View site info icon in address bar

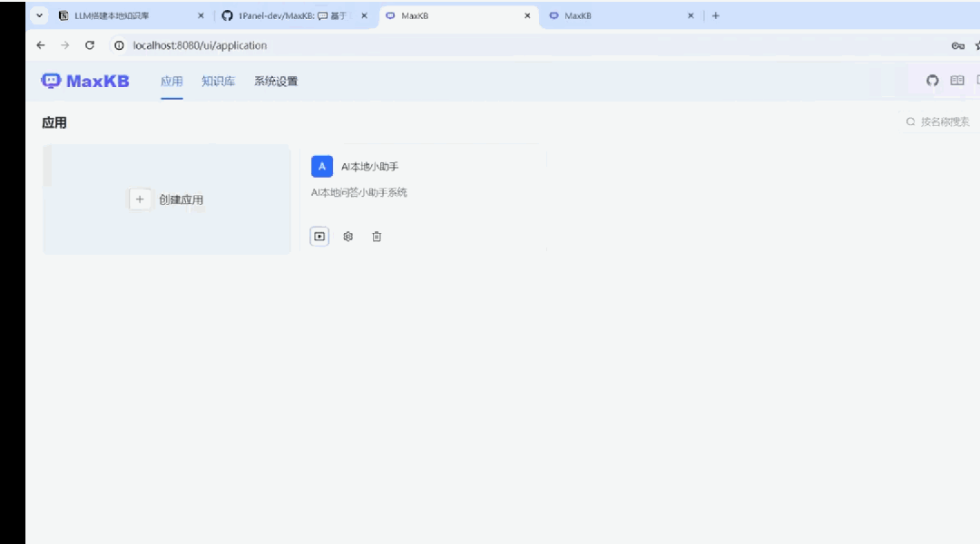[x=119, y=45]
